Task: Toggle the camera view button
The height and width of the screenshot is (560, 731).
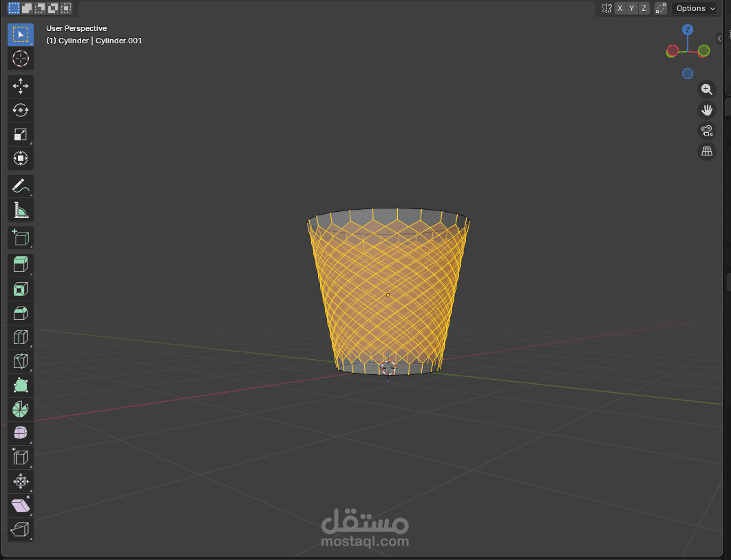Action: click(x=707, y=131)
